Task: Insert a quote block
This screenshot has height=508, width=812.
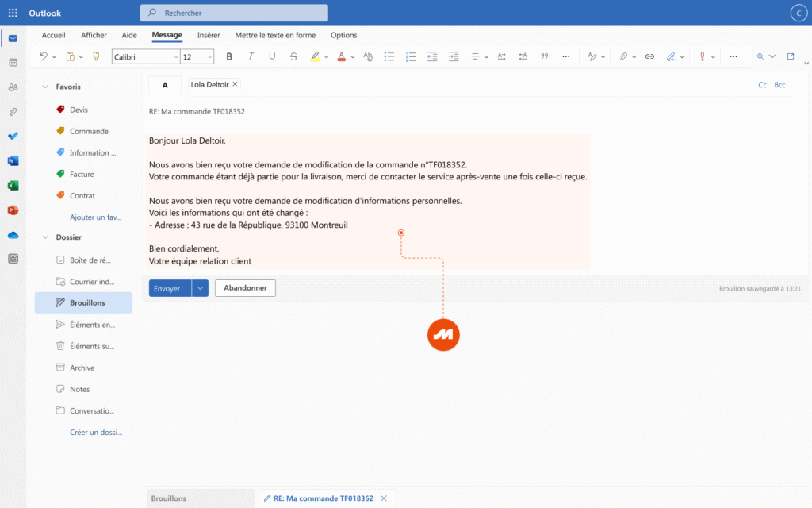Action: click(x=544, y=56)
